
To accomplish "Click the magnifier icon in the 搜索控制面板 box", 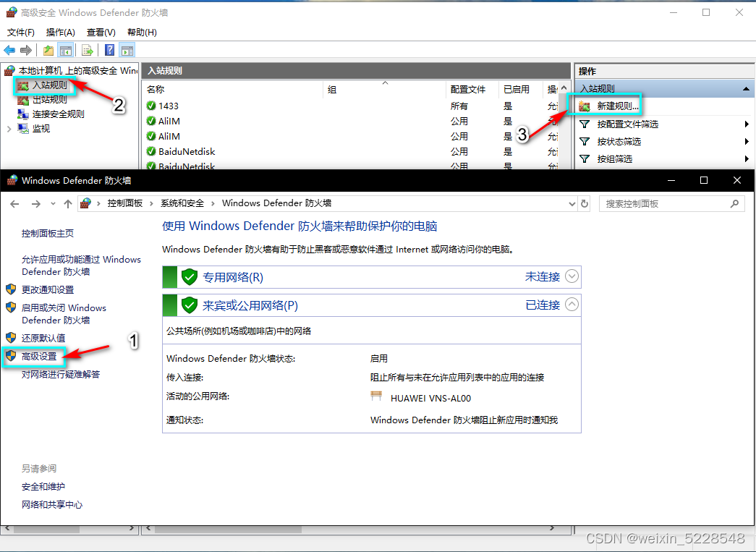I will [x=734, y=204].
